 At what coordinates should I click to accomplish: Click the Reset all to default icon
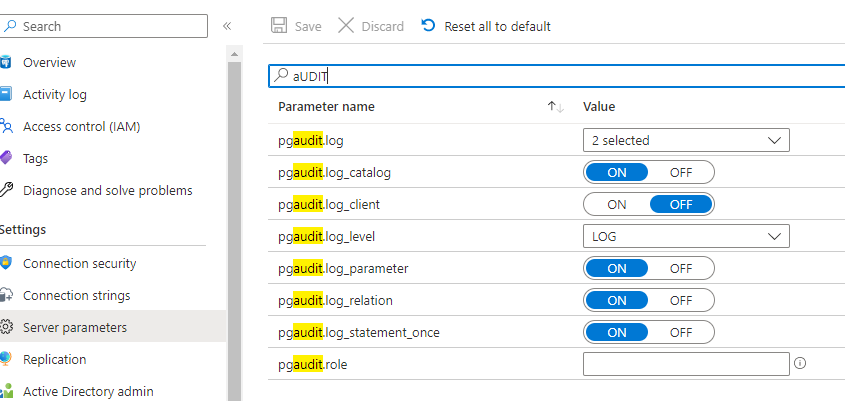pyautogui.click(x=429, y=26)
